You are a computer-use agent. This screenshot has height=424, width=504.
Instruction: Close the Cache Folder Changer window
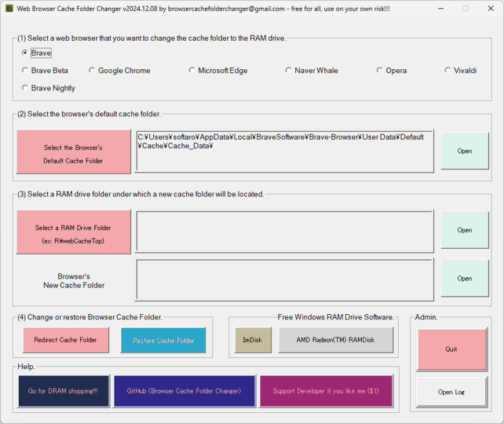pyautogui.click(x=490, y=8)
